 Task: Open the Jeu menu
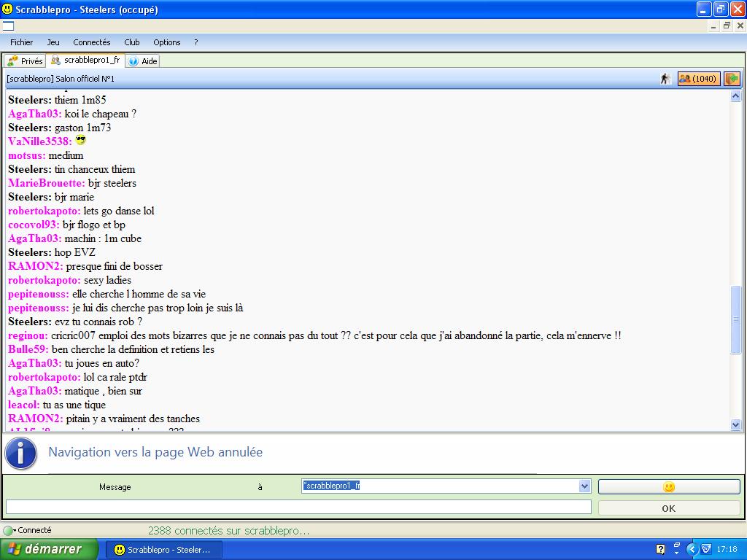tap(53, 42)
